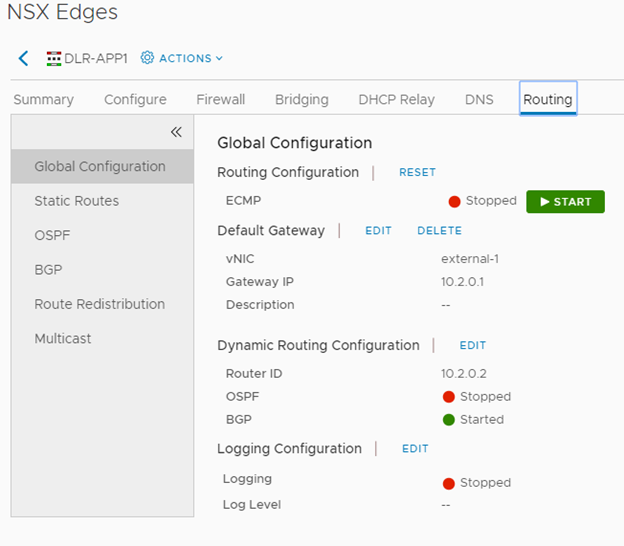This screenshot has height=546, width=624.
Task: Go back using the left arrow icon
Action: click(23, 58)
